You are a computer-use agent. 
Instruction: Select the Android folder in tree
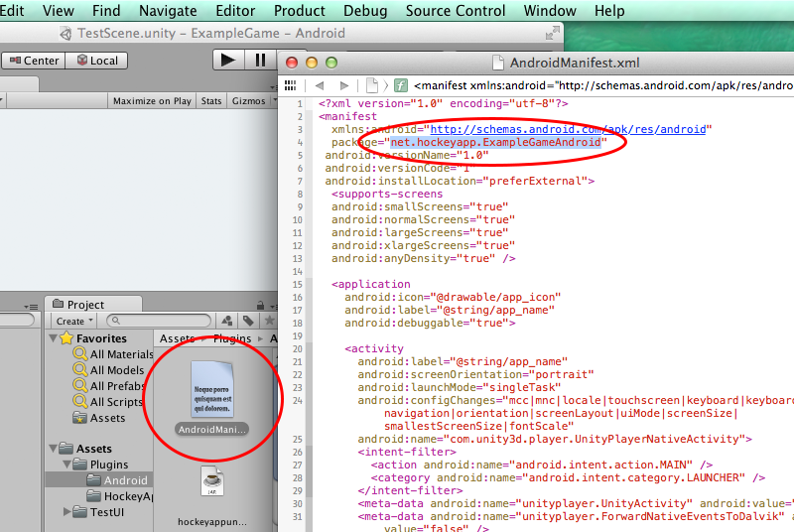[117, 479]
